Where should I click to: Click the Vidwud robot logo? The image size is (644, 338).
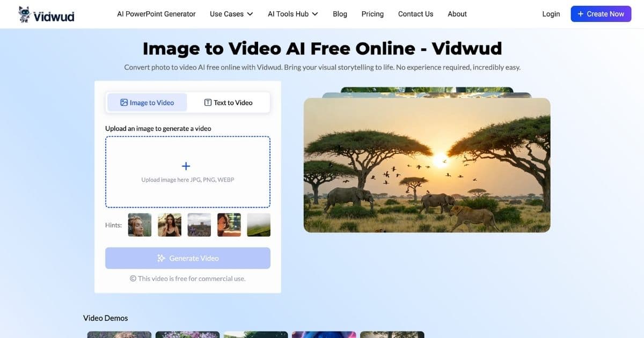(x=25, y=14)
